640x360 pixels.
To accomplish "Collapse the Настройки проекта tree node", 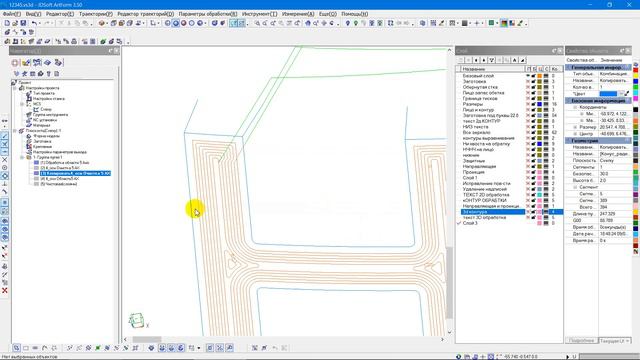I will point(15,88).
